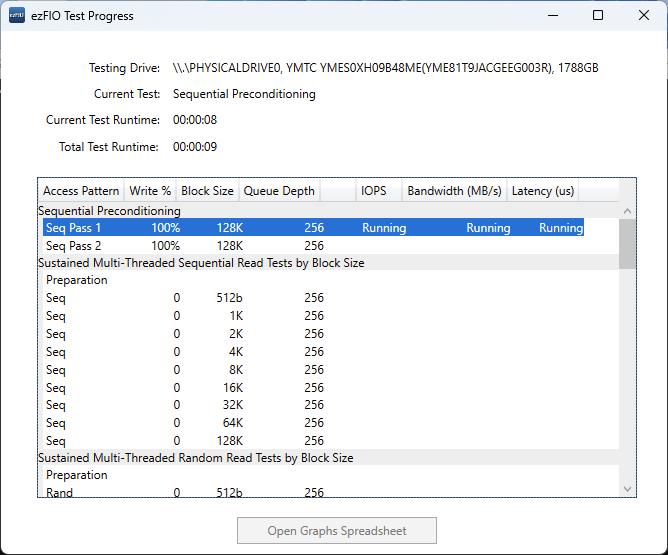Click the Latency (us) column header
Screen dimensions: 668x555
543,191
